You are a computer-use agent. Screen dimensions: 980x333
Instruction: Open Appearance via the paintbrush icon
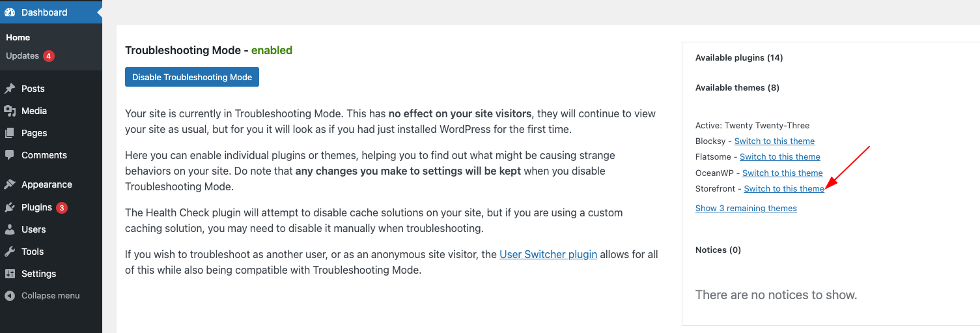(10, 184)
